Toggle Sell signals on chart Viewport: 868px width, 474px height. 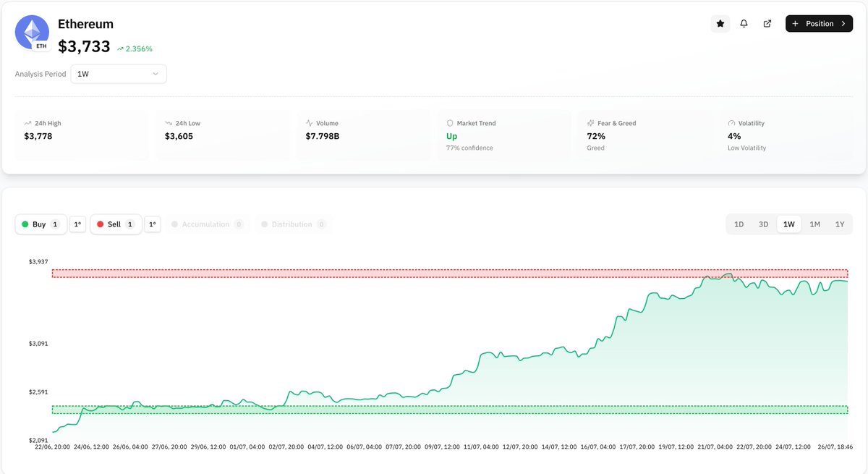pyautogui.click(x=116, y=224)
